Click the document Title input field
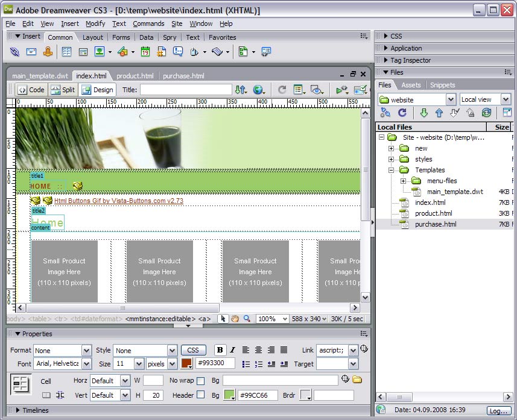This screenshot has height=420, width=517. (x=186, y=90)
